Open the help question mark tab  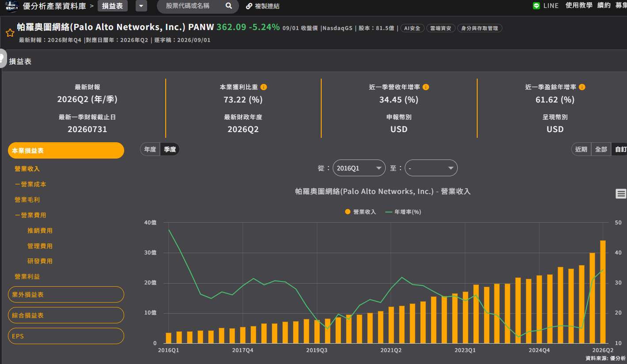pyautogui.click(x=3, y=58)
